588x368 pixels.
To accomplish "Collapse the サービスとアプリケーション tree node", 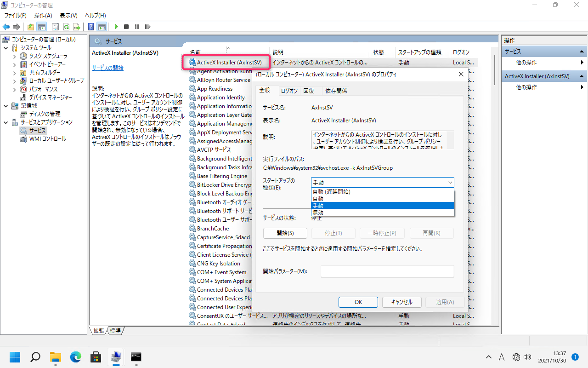I will pos(6,122).
